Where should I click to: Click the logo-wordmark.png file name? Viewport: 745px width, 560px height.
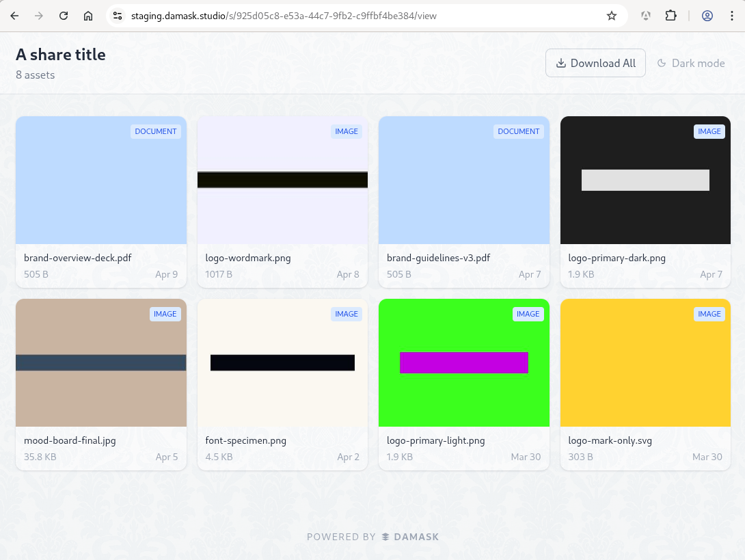coord(248,258)
